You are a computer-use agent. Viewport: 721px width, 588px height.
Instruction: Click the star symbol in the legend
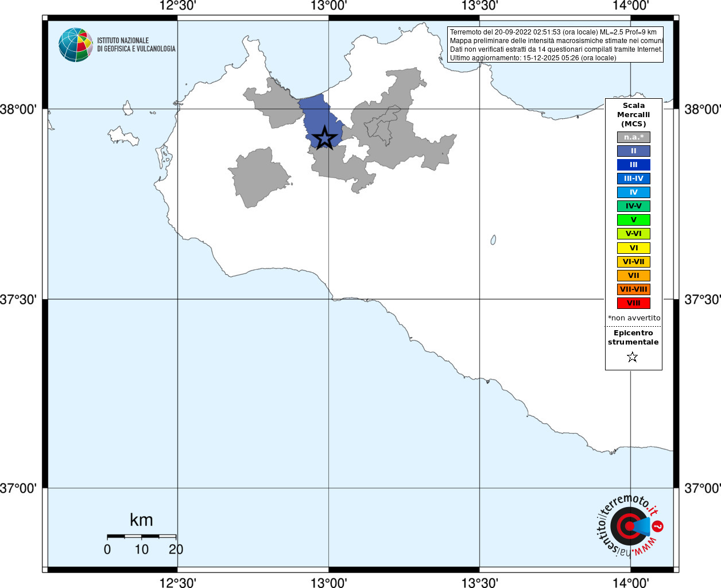pyautogui.click(x=633, y=357)
